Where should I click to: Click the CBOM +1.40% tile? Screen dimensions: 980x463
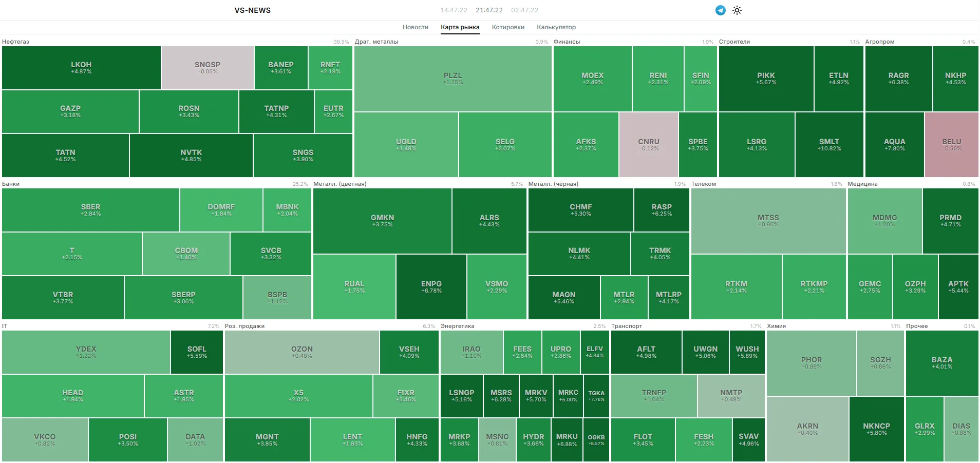(x=186, y=254)
